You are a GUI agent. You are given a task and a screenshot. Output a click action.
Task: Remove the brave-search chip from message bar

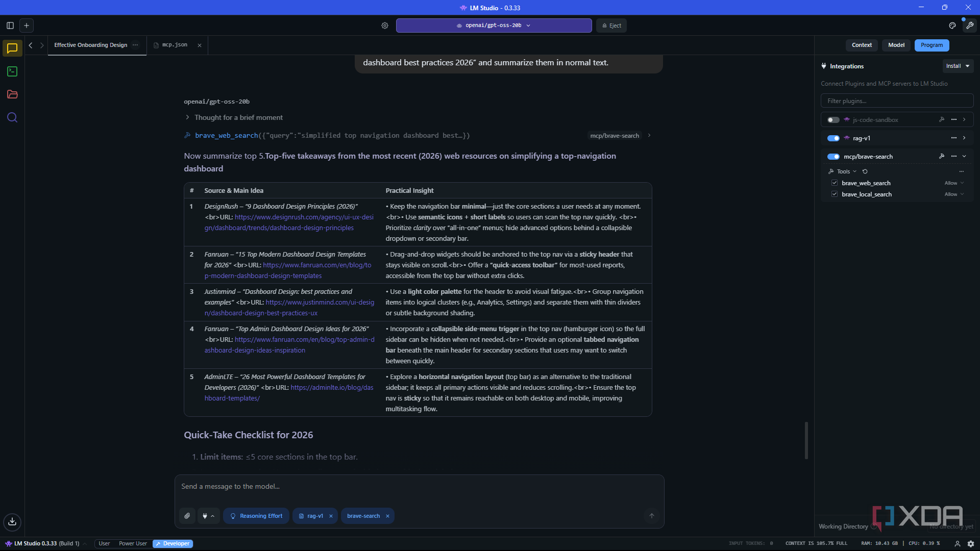pyautogui.click(x=387, y=516)
